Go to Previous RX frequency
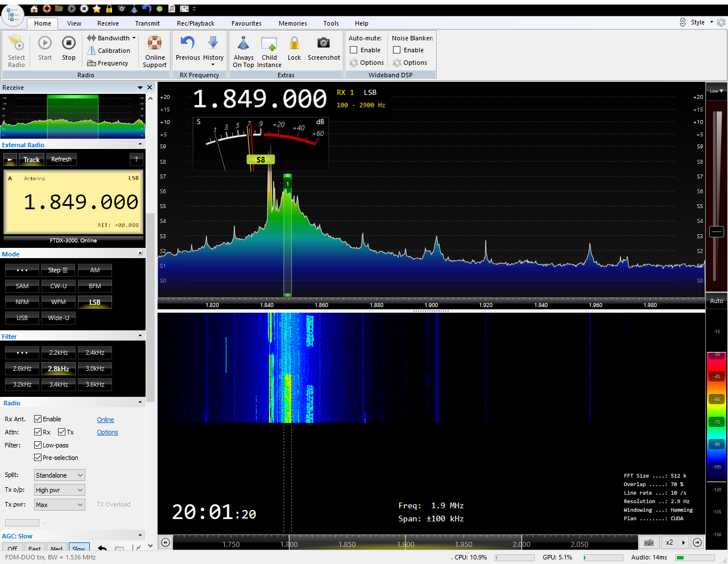This screenshot has width=728, height=564. click(x=188, y=44)
